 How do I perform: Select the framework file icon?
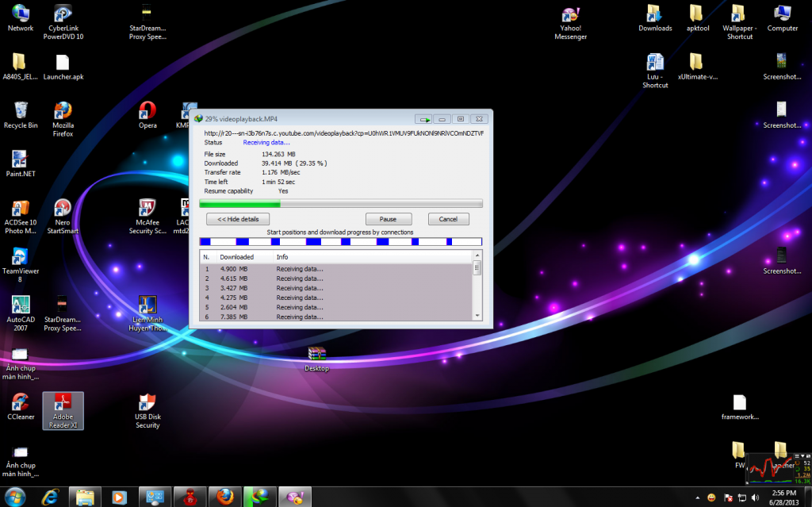pos(740,407)
